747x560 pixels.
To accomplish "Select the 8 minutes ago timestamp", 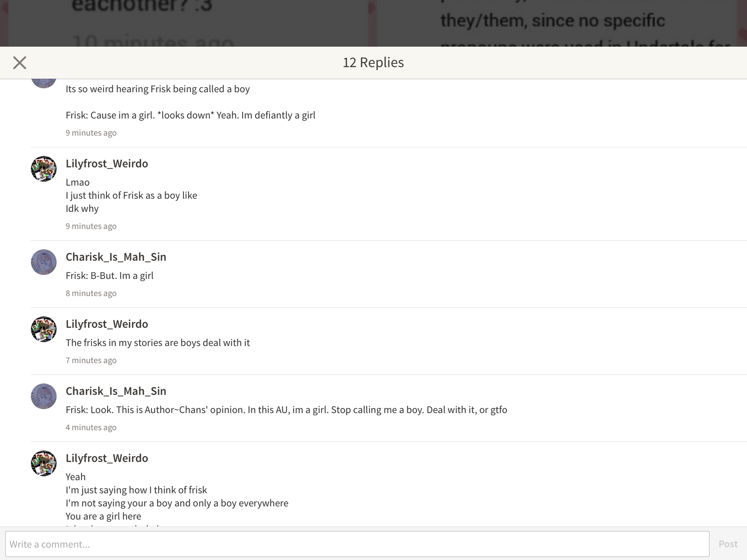I will pos(91,293).
